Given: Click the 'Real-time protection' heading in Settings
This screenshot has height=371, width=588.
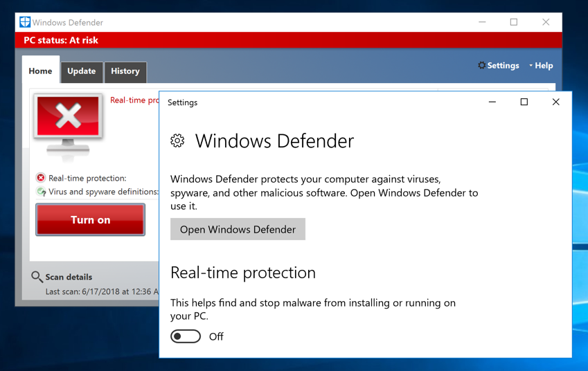Looking at the screenshot, I should pyautogui.click(x=243, y=273).
